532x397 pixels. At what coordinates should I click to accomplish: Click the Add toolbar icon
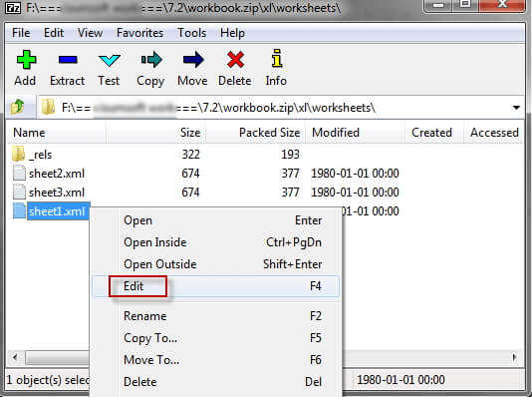[x=26, y=60]
